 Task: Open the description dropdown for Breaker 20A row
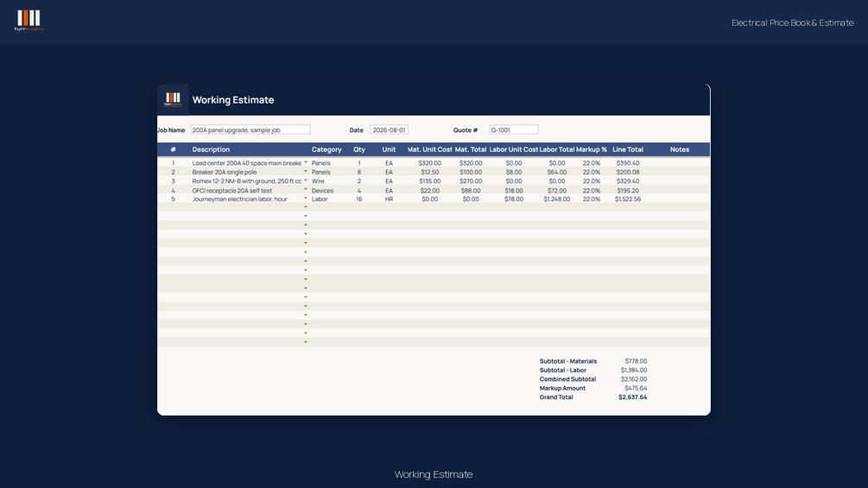(306, 172)
